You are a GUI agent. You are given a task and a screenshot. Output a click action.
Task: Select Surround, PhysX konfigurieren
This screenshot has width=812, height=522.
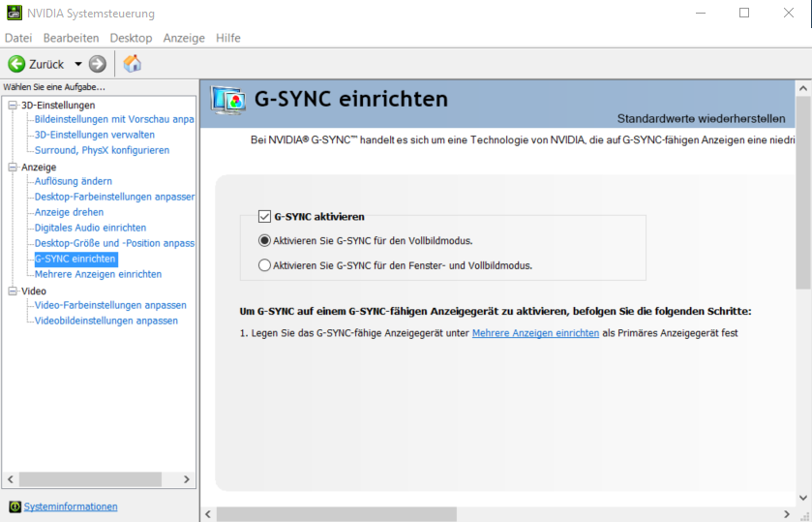click(x=102, y=150)
